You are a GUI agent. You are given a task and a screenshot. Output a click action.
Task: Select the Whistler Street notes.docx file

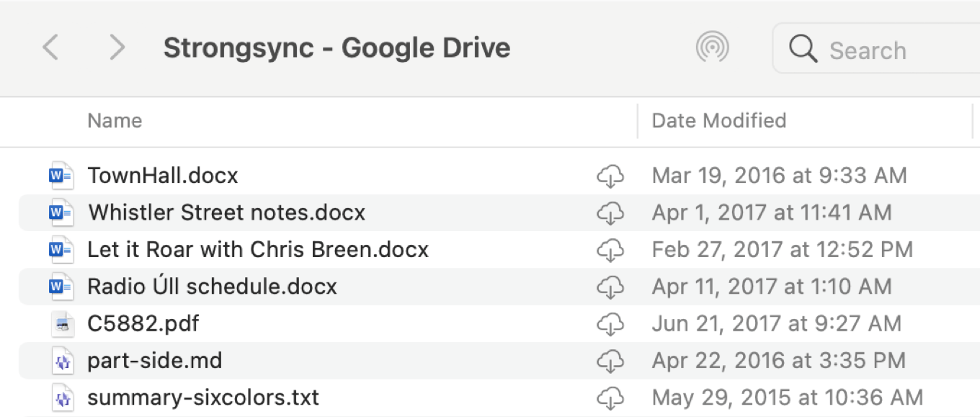[x=226, y=213]
